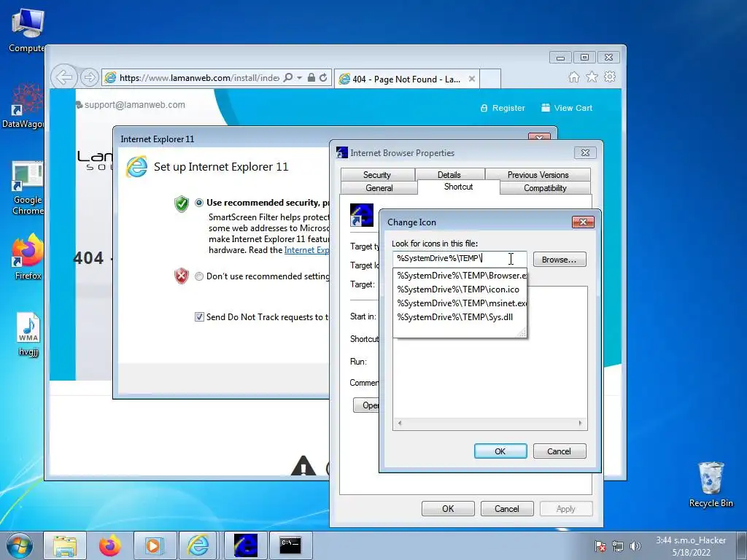Launch Google Chrome desktop shortcut
The image size is (747, 560).
point(28,188)
